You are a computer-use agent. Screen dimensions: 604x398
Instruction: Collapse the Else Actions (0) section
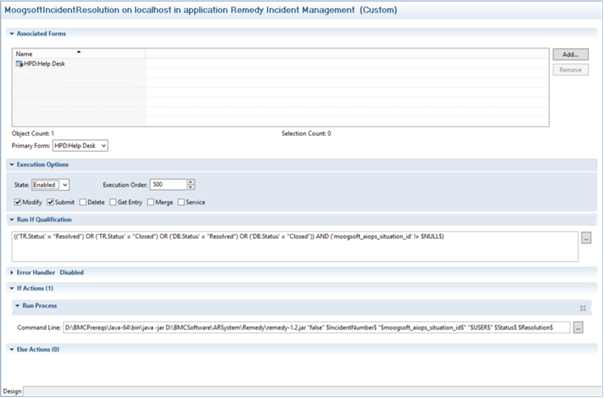12,349
